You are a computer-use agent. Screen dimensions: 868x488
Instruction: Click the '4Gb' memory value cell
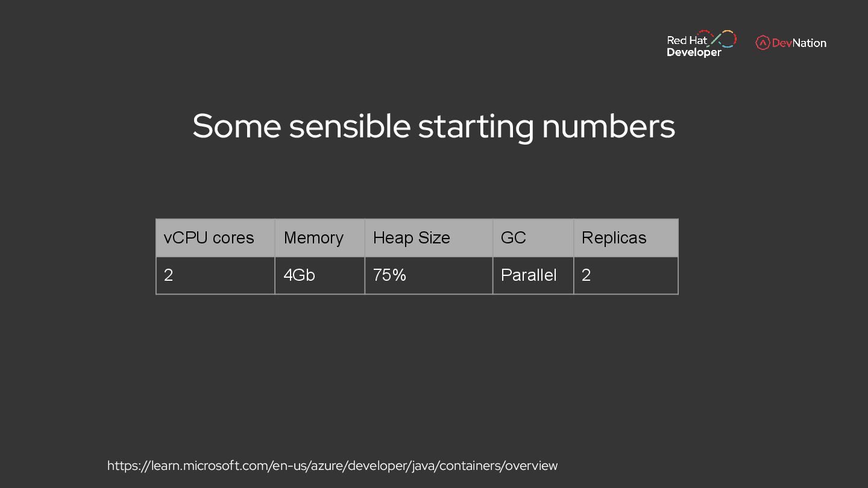pos(319,275)
